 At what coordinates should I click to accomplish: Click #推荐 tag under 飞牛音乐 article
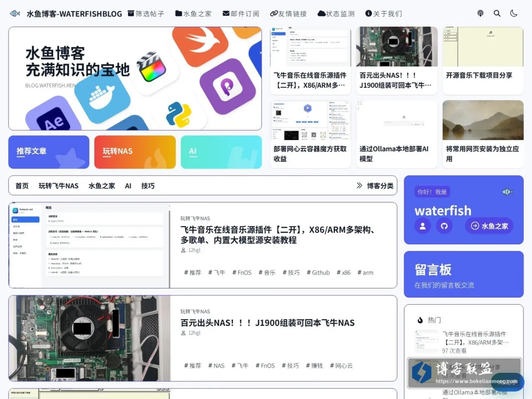192,273
